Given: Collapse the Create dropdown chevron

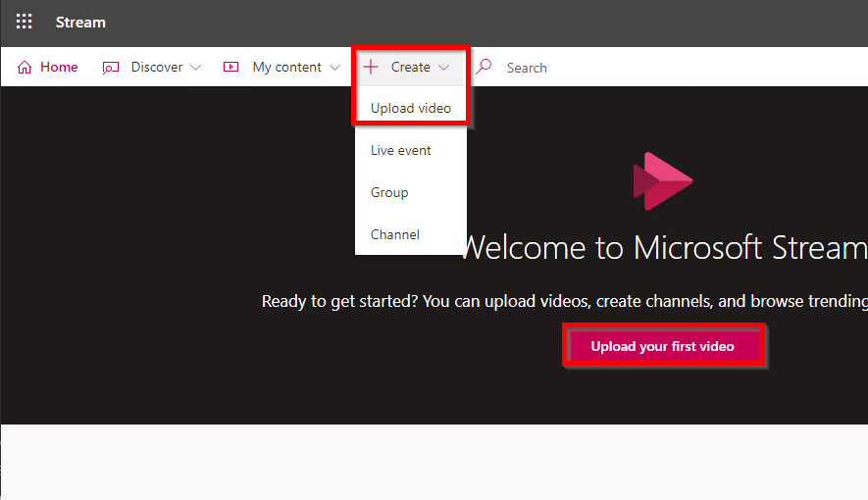Looking at the screenshot, I should click(444, 68).
